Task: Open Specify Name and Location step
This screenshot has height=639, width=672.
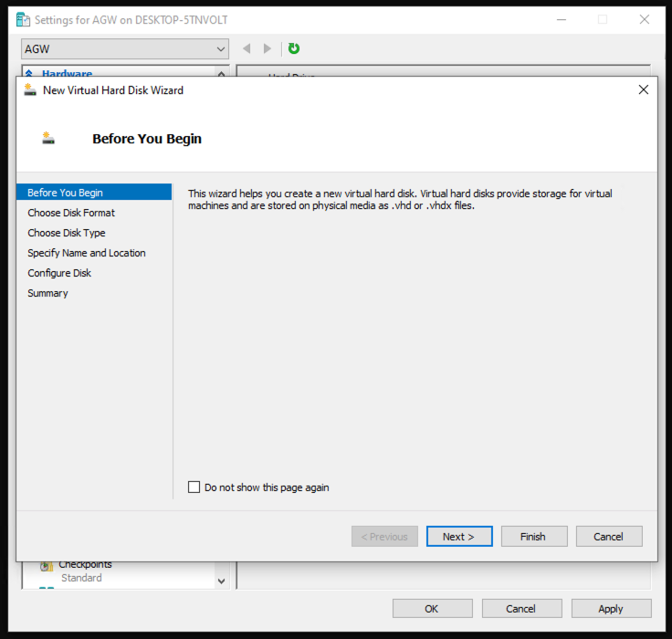Action: coord(87,253)
